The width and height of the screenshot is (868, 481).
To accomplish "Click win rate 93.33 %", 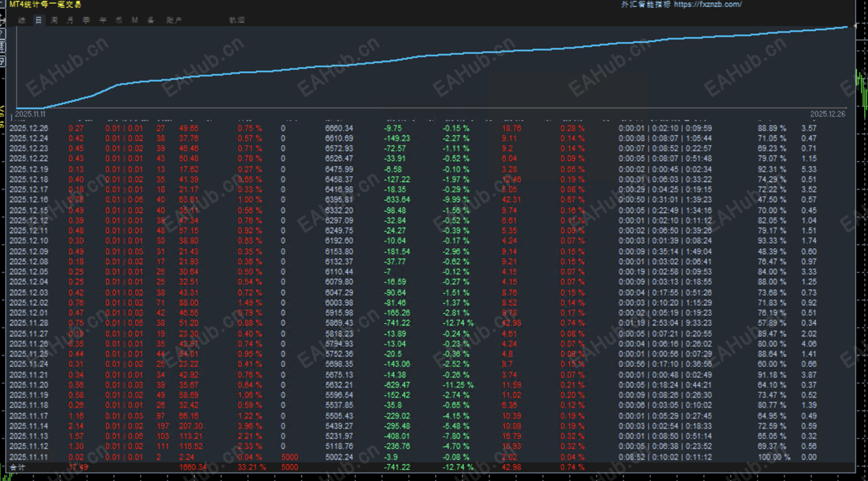I will click(772, 240).
